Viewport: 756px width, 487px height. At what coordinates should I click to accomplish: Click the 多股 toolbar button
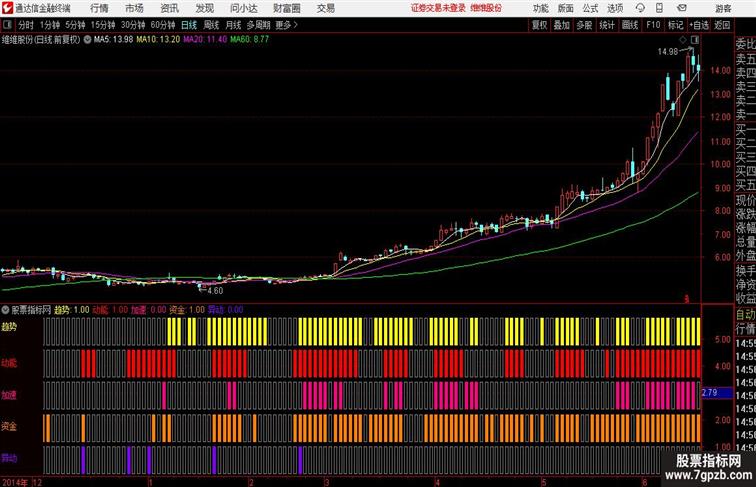pos(584,25)
